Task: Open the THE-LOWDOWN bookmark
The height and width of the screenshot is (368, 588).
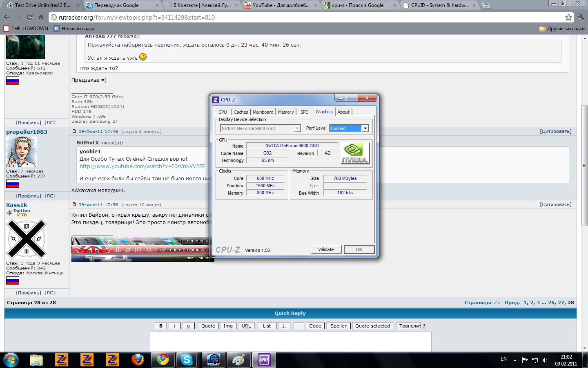Action: (26, 29)
